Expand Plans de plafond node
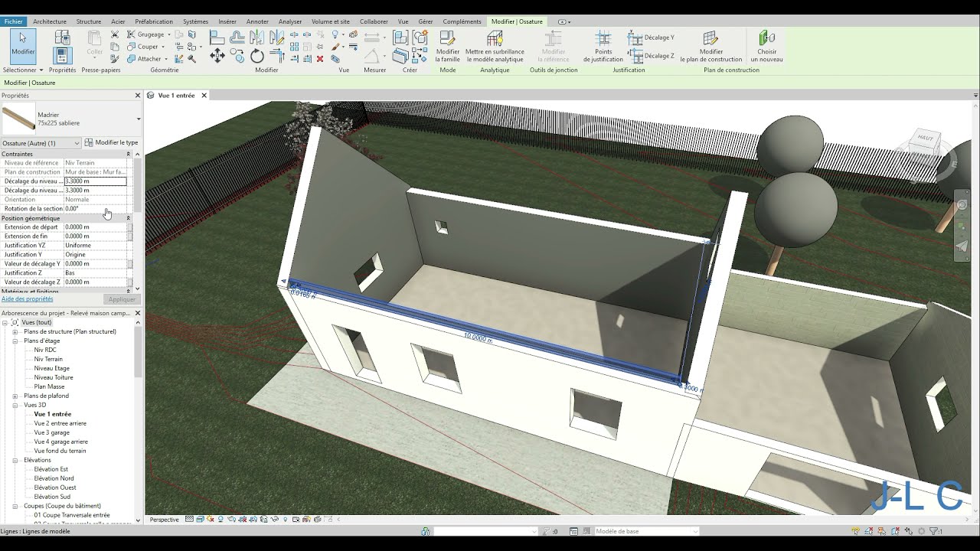 coord(15,396)
